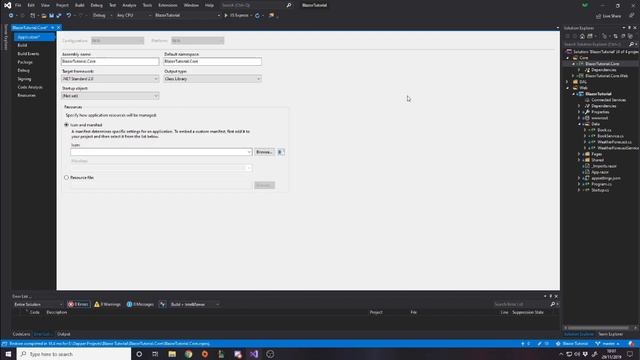Pin the BlazorTutorial.Core document tab
The height and width of the screenshot is (360, 640).
point(53,27)
